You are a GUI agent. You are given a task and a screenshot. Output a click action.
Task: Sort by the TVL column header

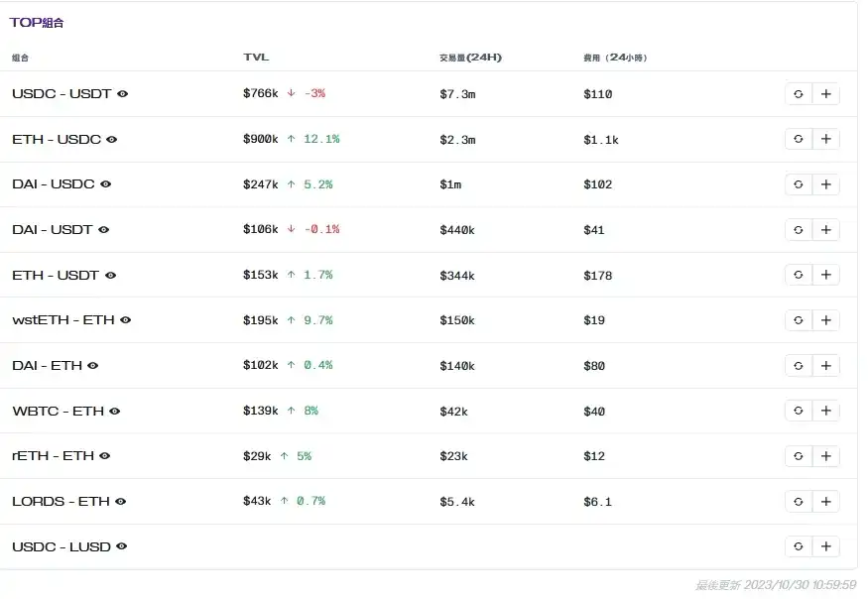(256, 58)
